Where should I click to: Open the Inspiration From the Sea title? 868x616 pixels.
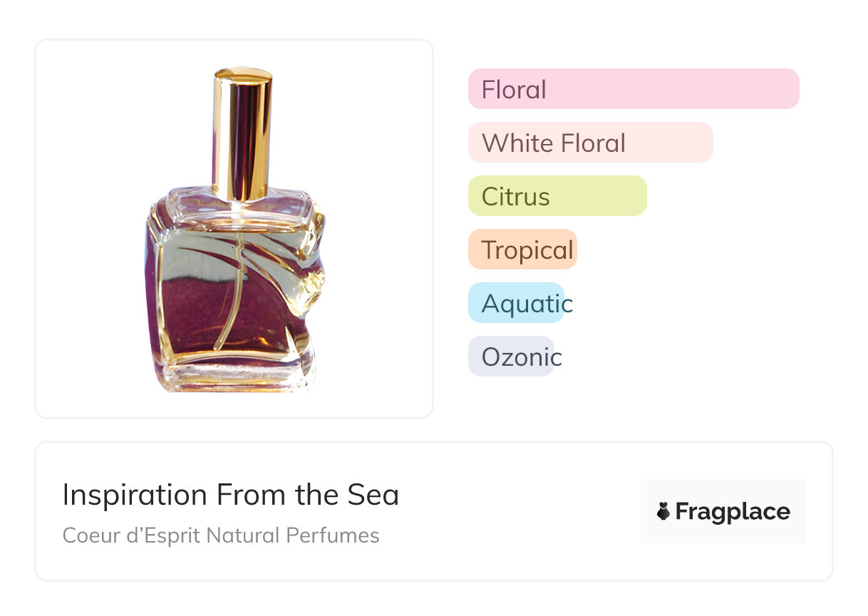(230, 495)
